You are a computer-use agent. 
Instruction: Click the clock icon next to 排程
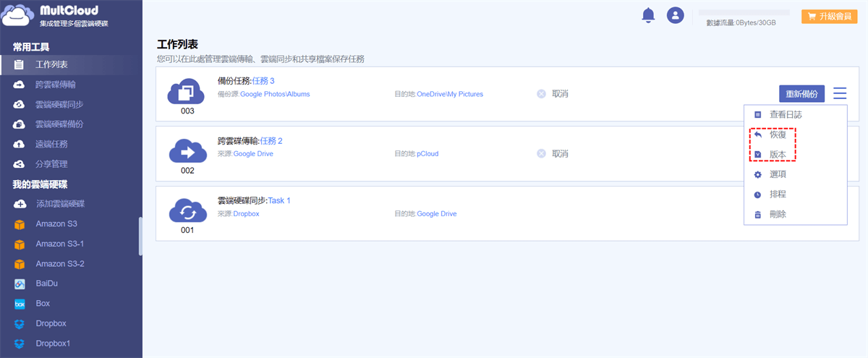[757, 195]
